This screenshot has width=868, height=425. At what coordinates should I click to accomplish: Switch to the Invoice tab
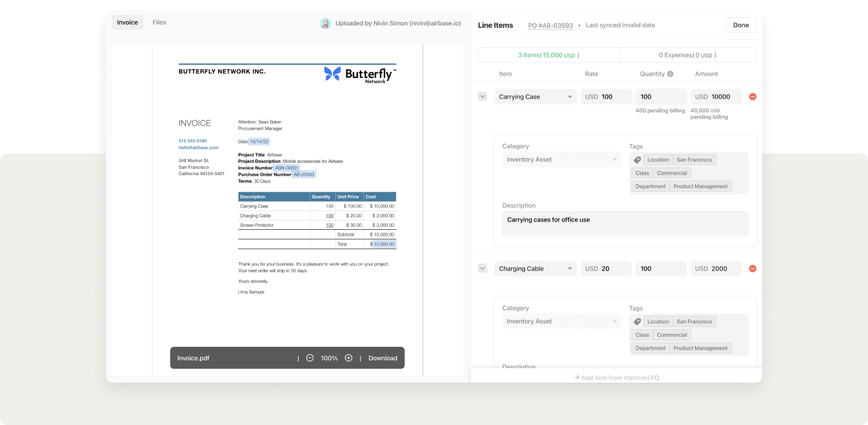[x=128, y=22]
